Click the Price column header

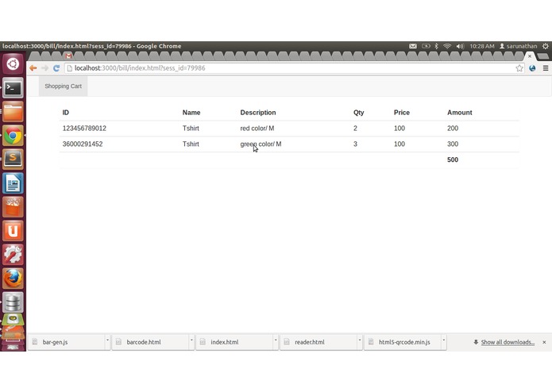[x=402, y=113]
